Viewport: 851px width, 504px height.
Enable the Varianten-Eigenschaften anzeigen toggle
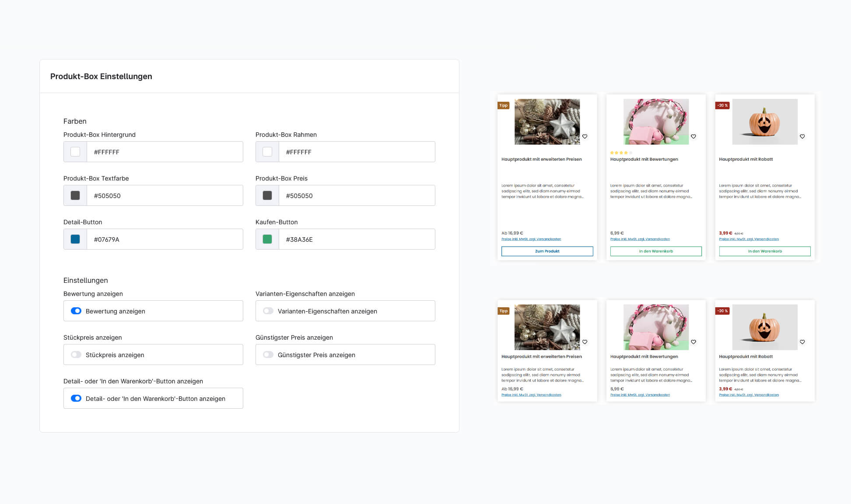pos(268,311)
